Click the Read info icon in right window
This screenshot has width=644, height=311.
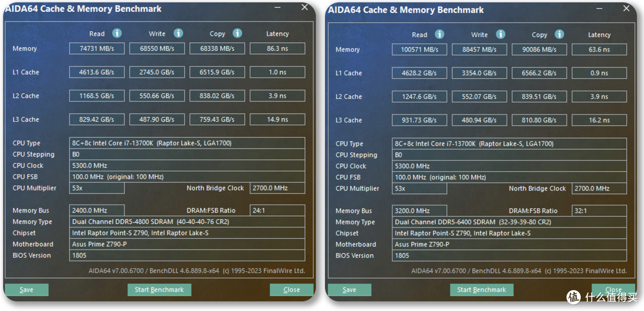(x=439, y=34)
